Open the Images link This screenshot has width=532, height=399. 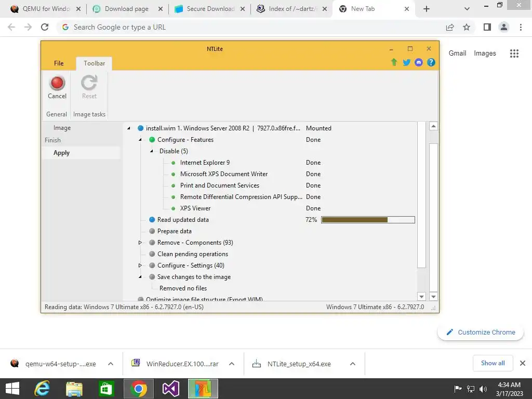point(485,54)
